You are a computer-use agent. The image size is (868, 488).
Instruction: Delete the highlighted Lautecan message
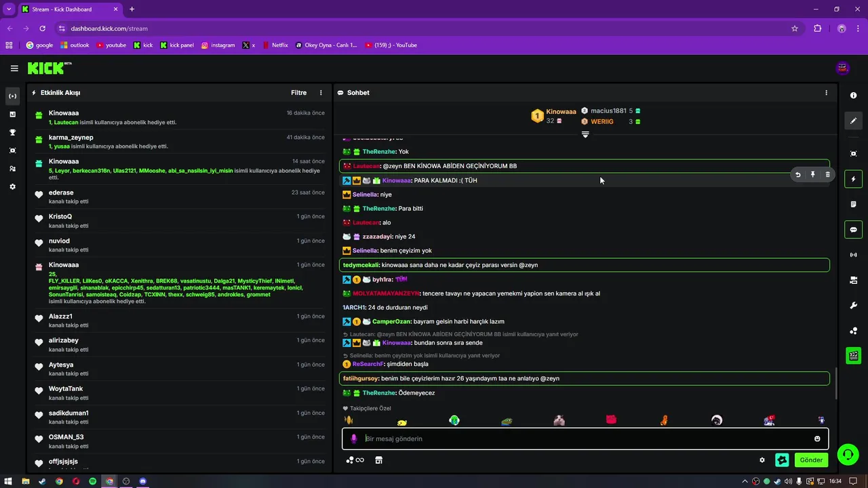click(x=827, y=174)
